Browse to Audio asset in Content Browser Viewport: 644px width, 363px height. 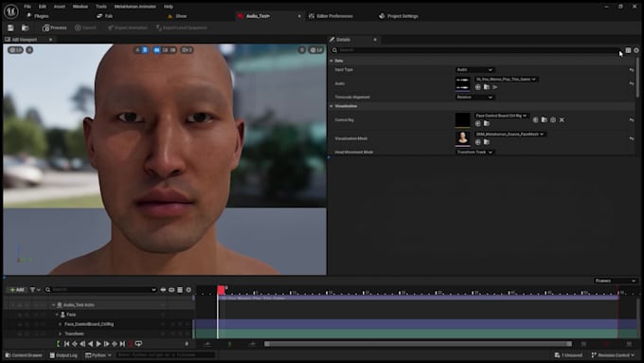click(x=486, y=87)
